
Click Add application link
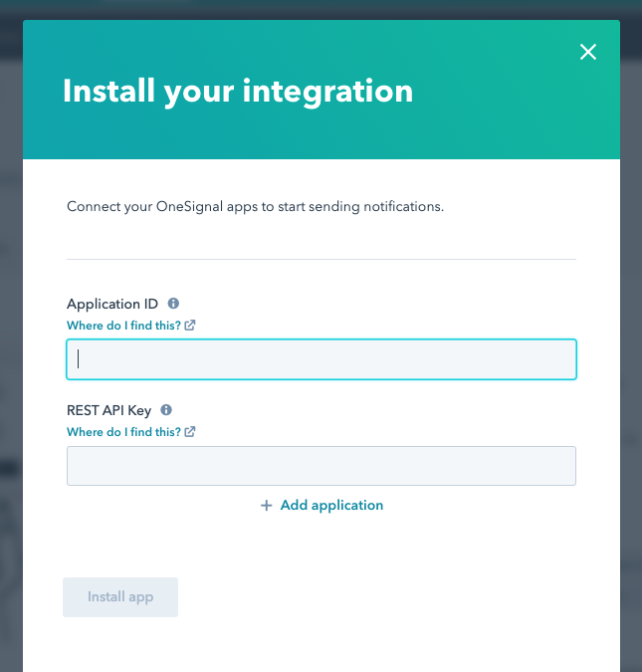321,506
